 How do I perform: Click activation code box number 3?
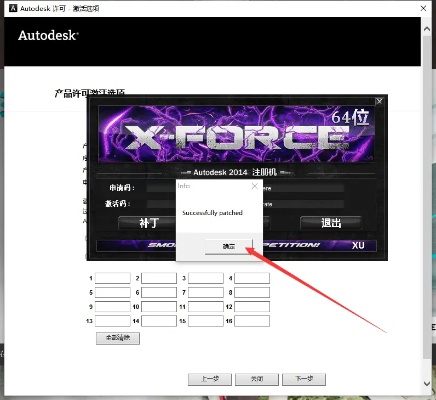pos(206,278)
